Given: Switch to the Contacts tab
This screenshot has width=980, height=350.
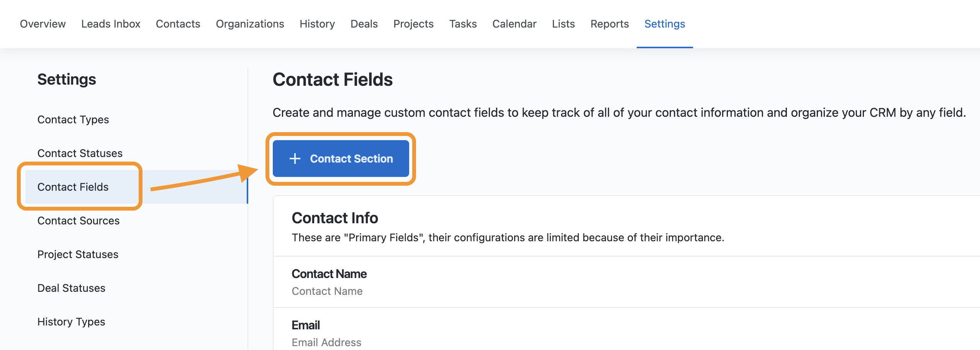Looking at the screenshot, I should coord(178,24).
